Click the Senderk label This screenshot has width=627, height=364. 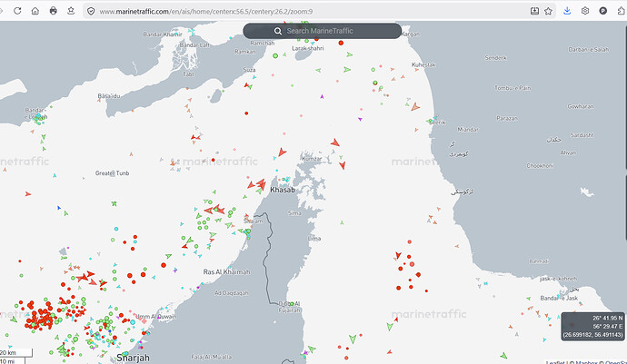[x=496, y=58]
